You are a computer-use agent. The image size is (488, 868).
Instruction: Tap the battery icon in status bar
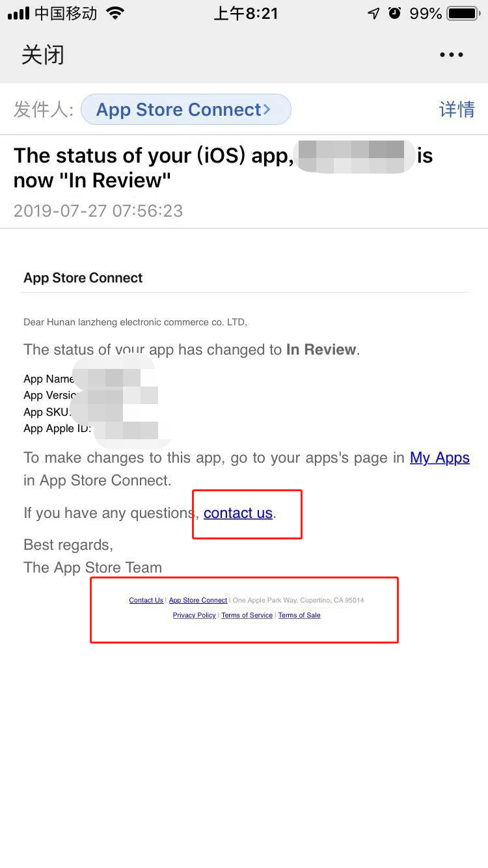(x=463, y=13)
